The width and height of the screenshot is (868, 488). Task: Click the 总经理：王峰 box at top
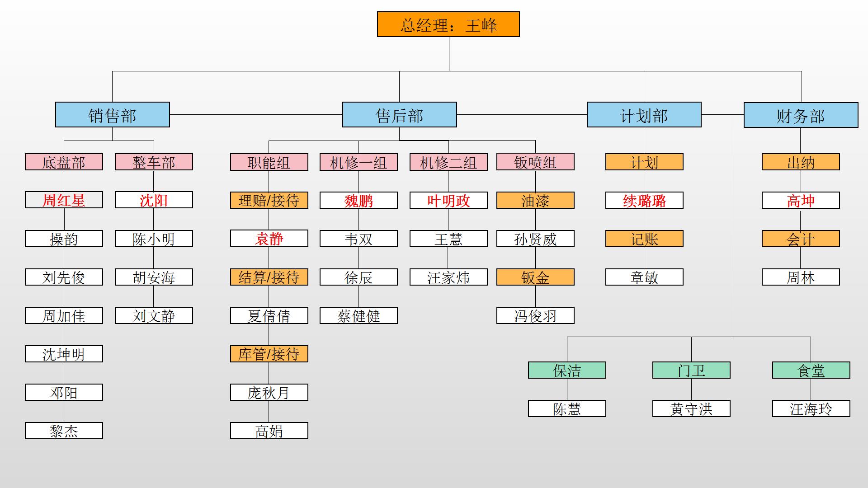[x=448, y=24]
